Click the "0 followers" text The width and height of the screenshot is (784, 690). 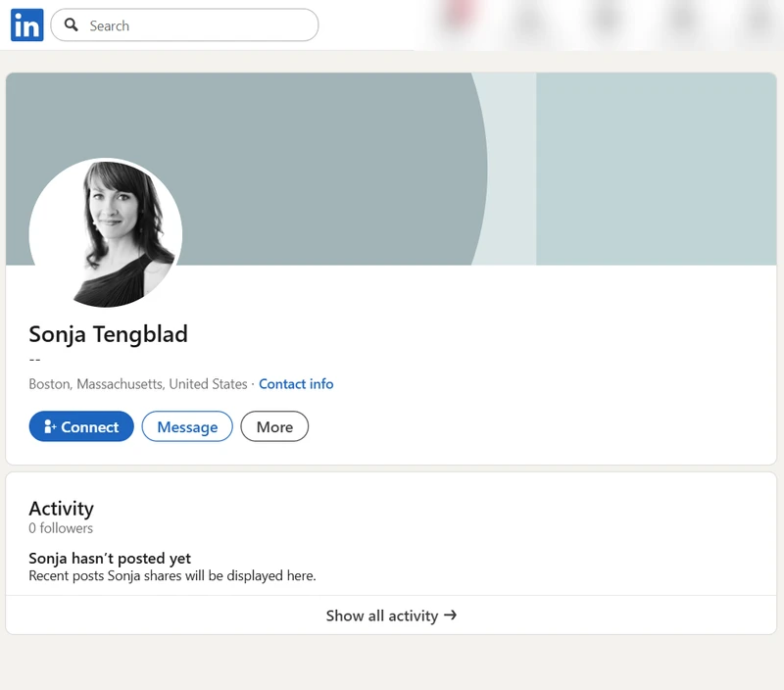click(61, 528)
